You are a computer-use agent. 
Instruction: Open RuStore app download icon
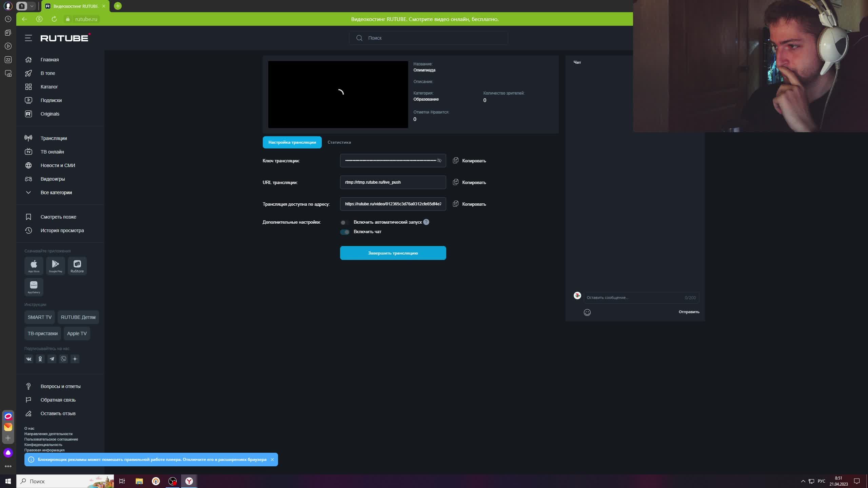[77, 266]
